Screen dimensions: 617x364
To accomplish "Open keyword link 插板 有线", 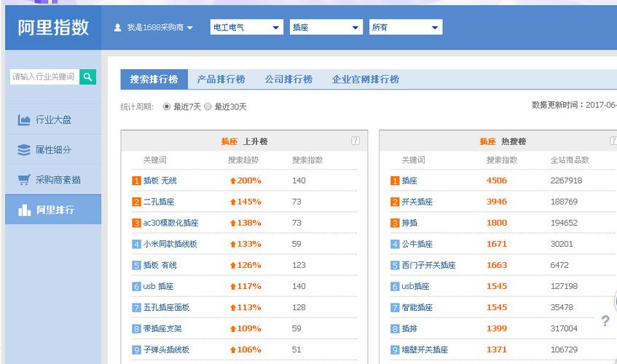I will [160, 265].
